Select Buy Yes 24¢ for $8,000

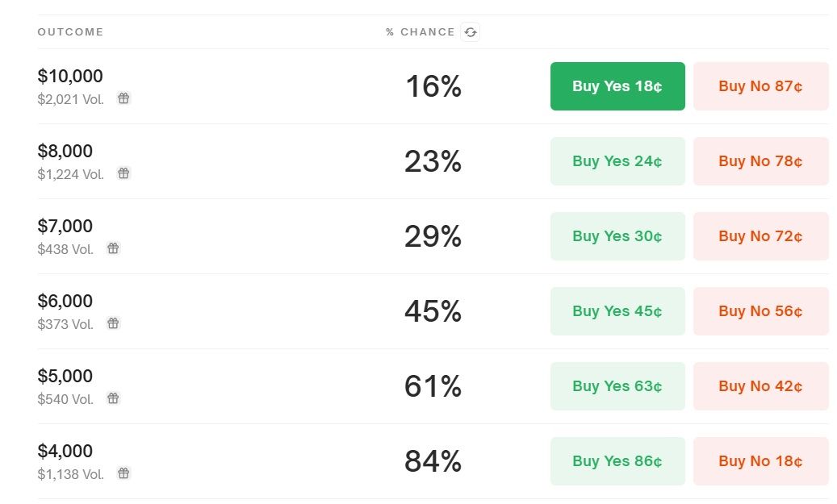click(617, 161)
